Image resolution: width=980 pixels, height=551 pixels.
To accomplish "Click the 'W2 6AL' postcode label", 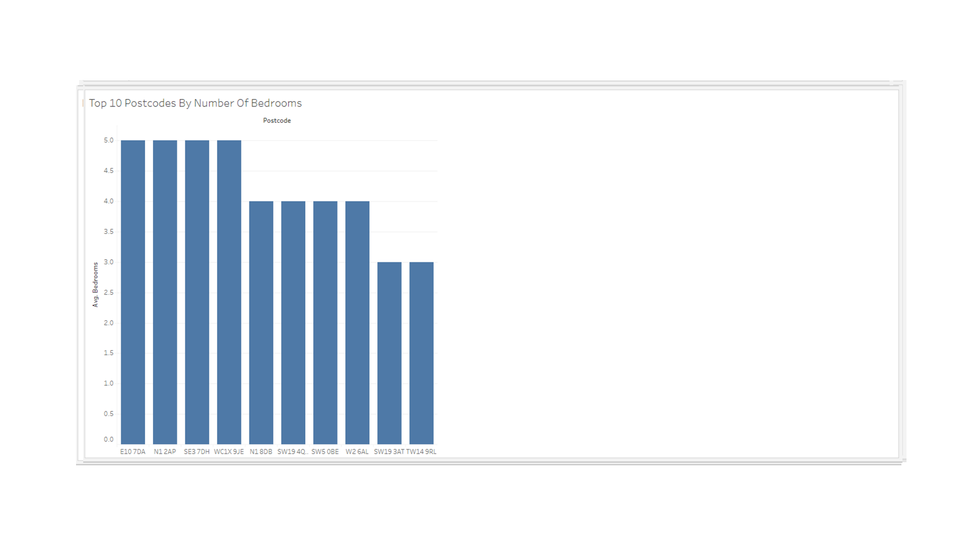I will click(357, 452).
